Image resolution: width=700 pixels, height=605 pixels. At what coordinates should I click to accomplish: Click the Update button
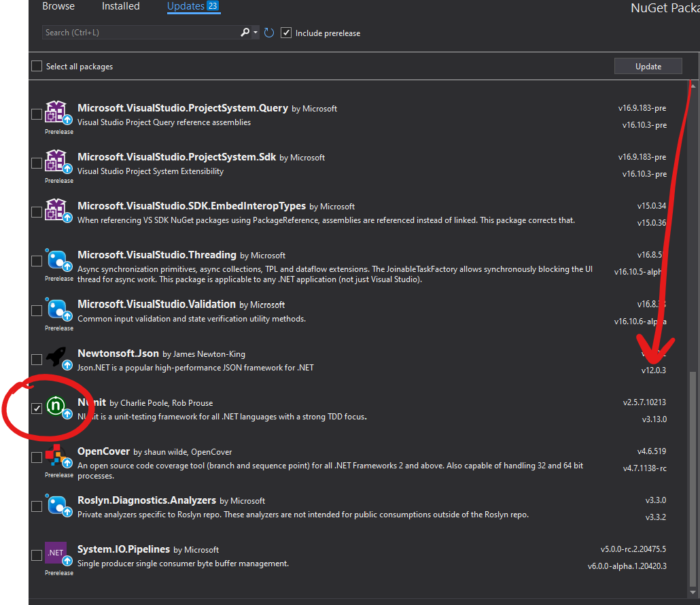[x=648, y=66]
